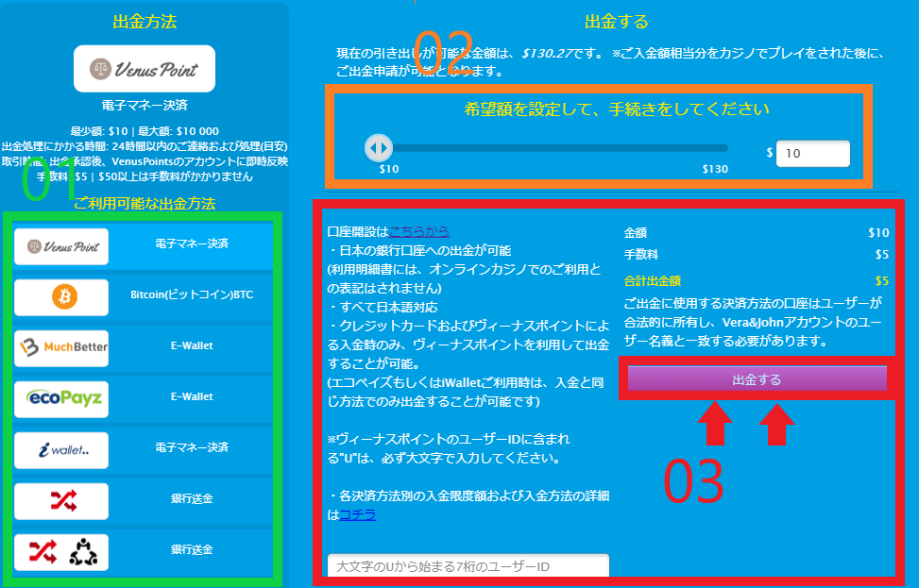The image size is (919, 588).
Task: Click the large Venus Point logo at top
Action: (x=145, y=69)
